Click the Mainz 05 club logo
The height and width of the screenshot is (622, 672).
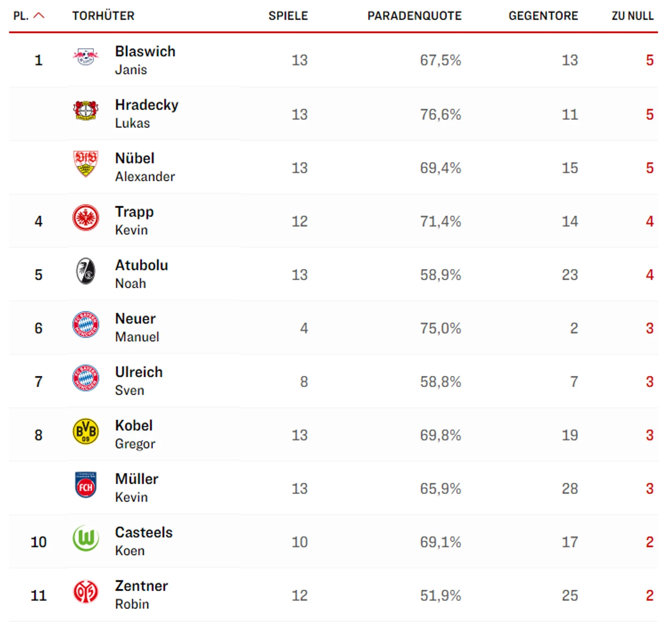[x=86, y=592]
